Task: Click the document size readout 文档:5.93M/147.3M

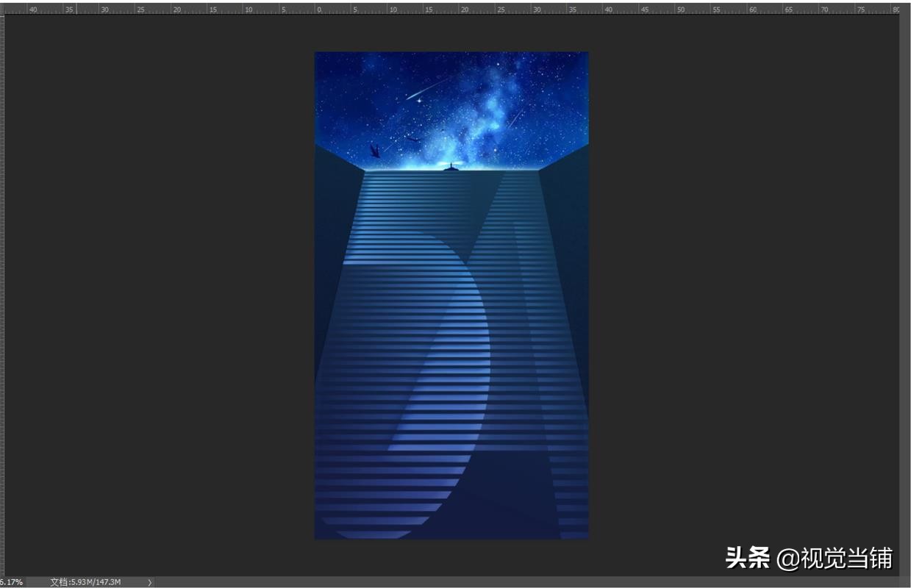Action: (x=85, y=582)
